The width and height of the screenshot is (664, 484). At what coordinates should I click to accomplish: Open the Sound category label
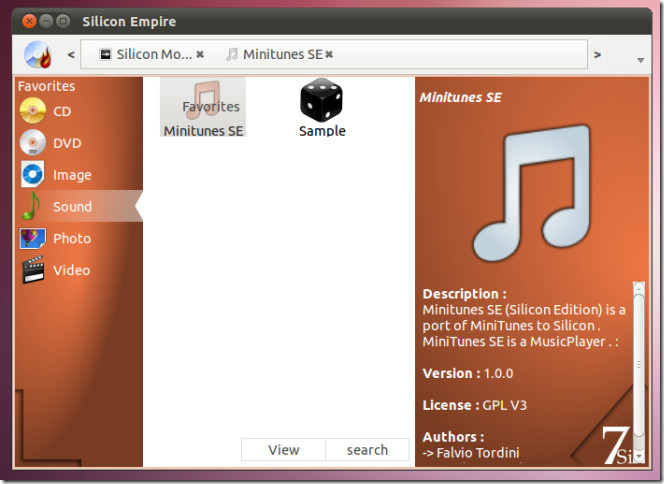tap(72, 206)
